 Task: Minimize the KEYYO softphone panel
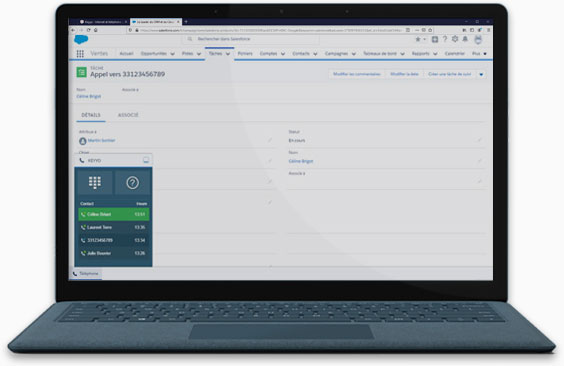click(146, 160)
